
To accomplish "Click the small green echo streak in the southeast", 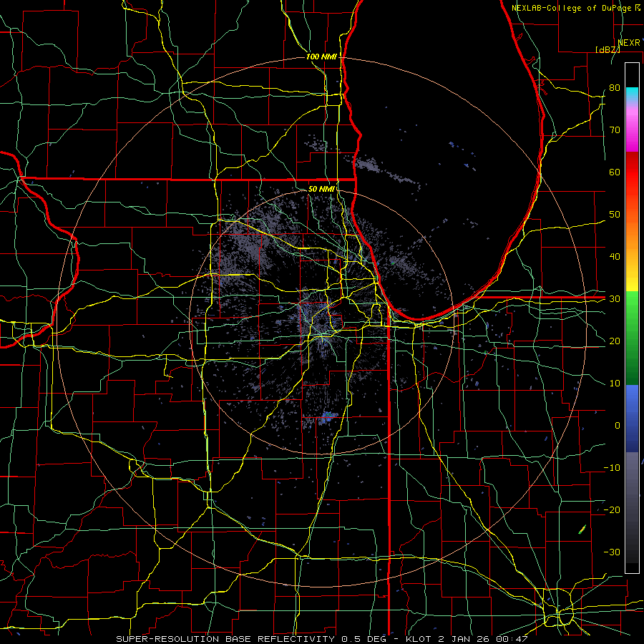I will pyautogui.click(x=582, y=530).
